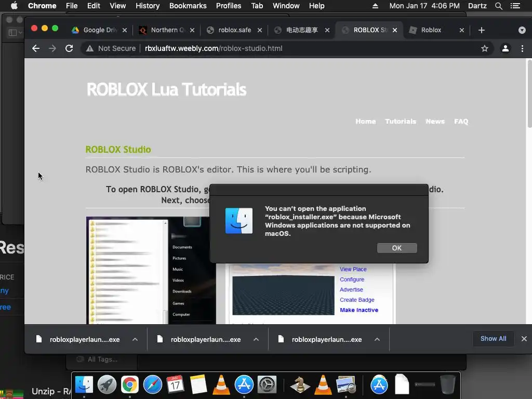This screenshot has height=399, width=532.
Task: Click the ROBLOX Studio heading
Action: [118, 149]
